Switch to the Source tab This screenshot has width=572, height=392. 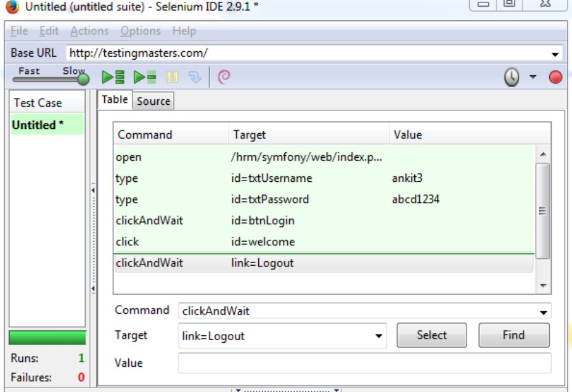pyautogui.click(x=153, y=101)
